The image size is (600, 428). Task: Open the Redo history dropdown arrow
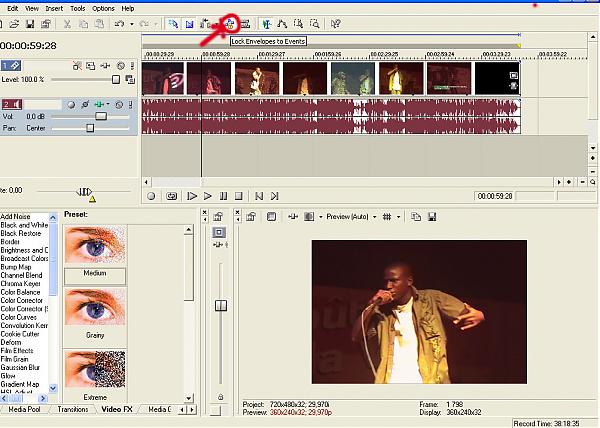click(x=156, y=24)
